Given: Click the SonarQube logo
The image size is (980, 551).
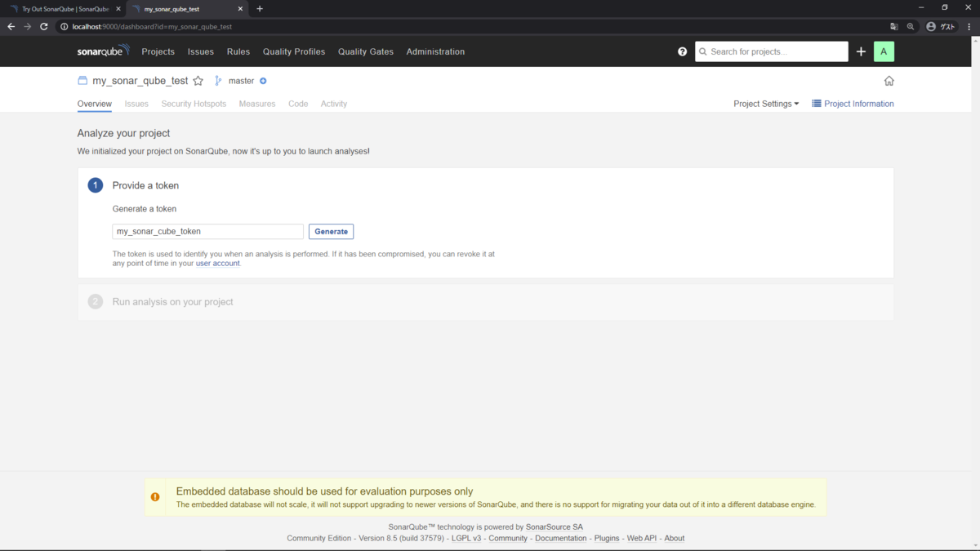Looking at the screenshot, I should (x=104, y=51).
